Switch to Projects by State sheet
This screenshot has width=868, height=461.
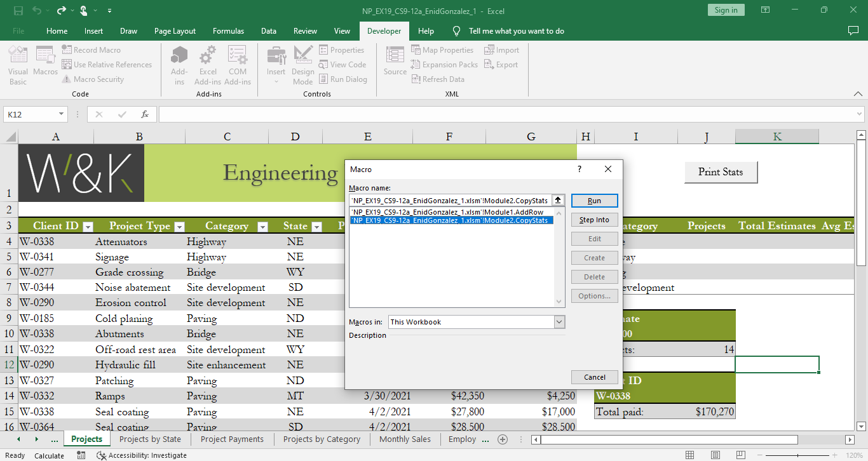150,439
